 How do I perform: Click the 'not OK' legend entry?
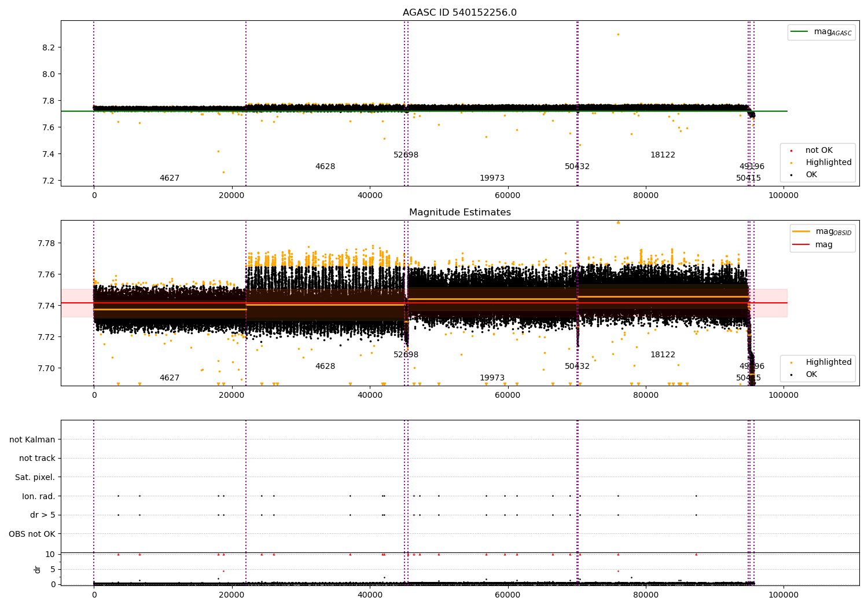[813, 151]
